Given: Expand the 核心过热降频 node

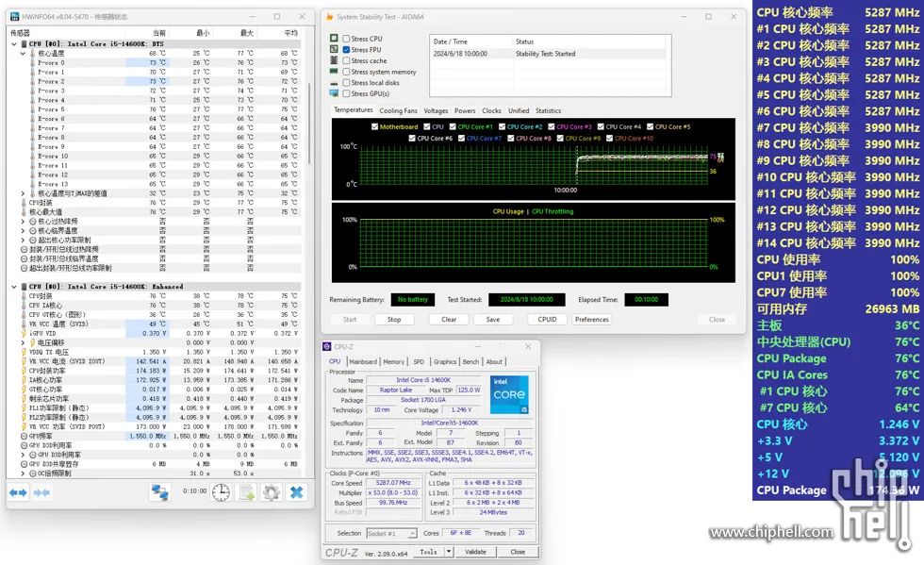Looking at the screenshot, I should [23, 221].
